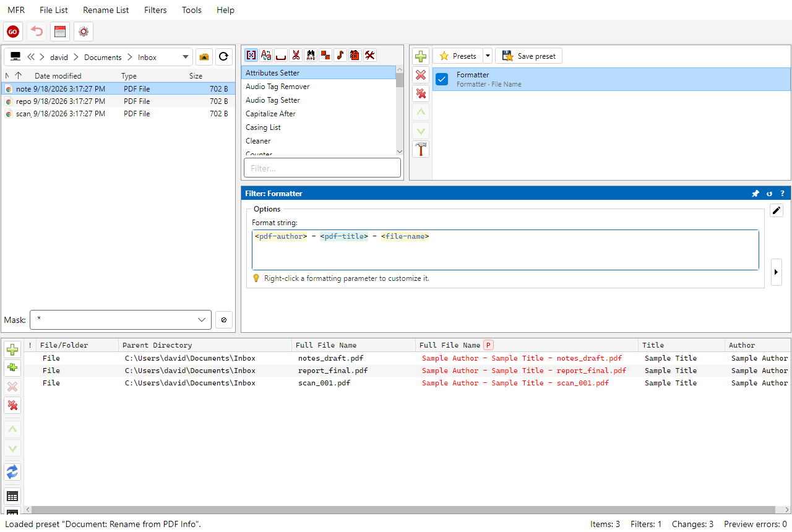
Task: Expand the folder path dropdown
Action: click(186, 57)
